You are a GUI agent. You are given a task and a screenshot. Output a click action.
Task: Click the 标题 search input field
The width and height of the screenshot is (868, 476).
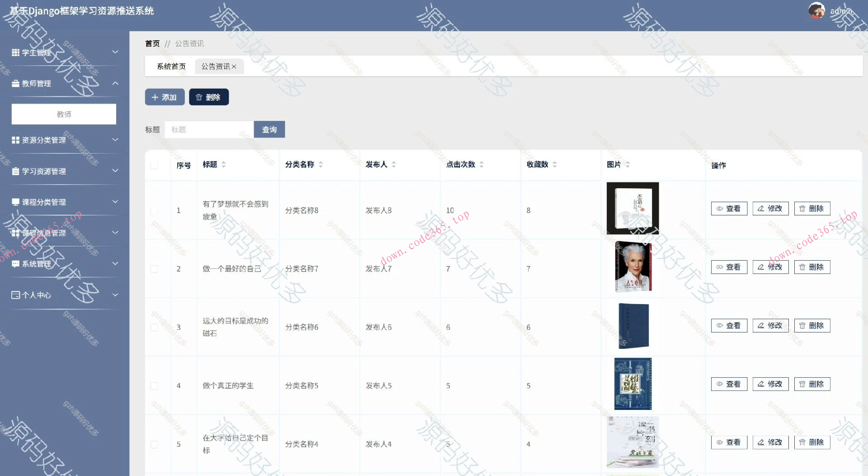(209, 129)
